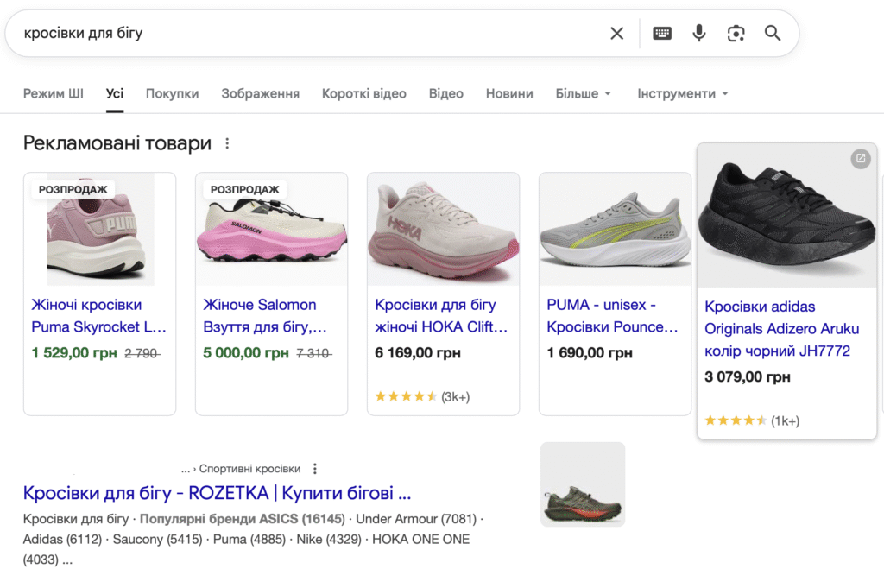The height and width of the screenshot is (588, 884).
Task: Expand the Більше dropdown menu
Action: tap(584, 93)
